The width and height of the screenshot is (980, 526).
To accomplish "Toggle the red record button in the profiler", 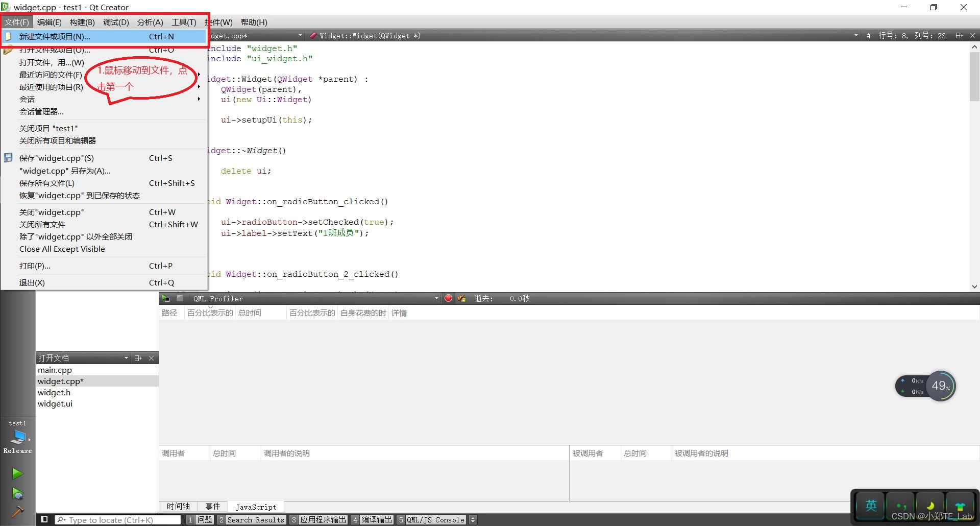I will 448,298.
